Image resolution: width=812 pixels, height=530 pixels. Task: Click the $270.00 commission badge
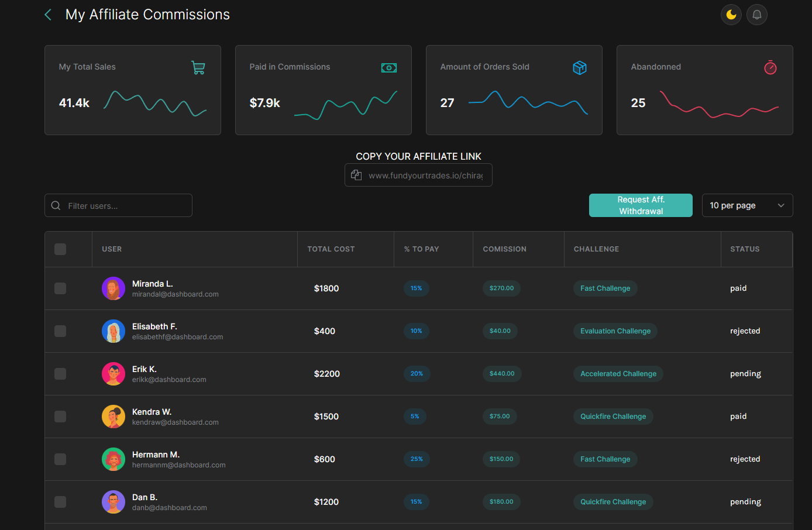pos(501,288)
